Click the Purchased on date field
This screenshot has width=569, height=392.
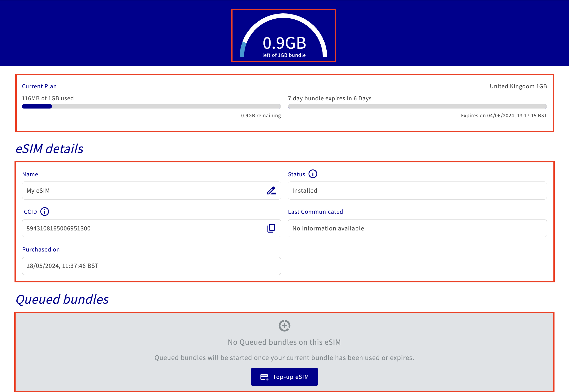pyautogui.click(x=151, y=266)
